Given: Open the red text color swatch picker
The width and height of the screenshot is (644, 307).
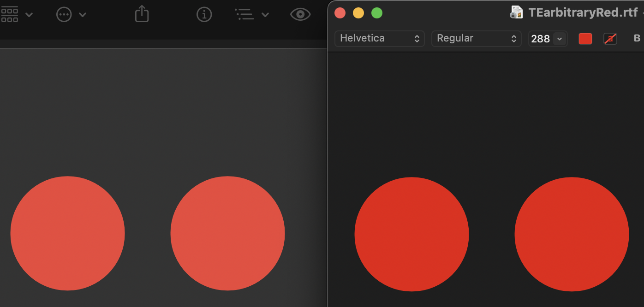Looking at the screenshot, I should pos(585,39).
